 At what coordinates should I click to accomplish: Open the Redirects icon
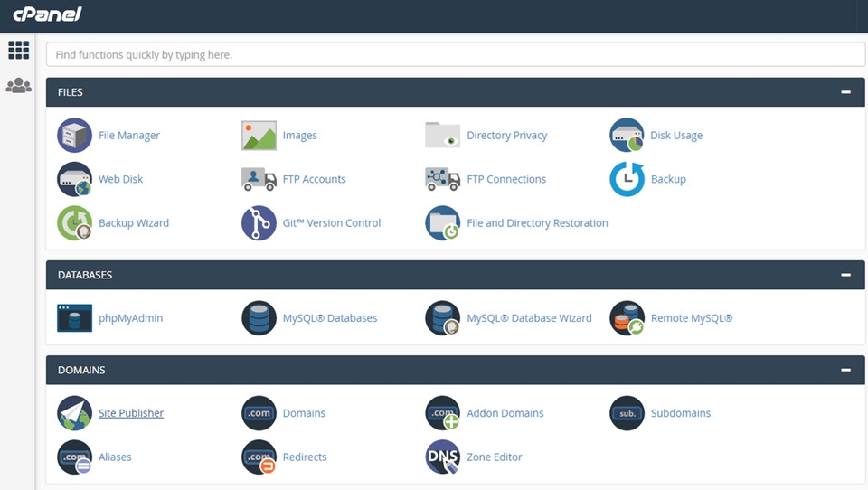pos(259,457)
